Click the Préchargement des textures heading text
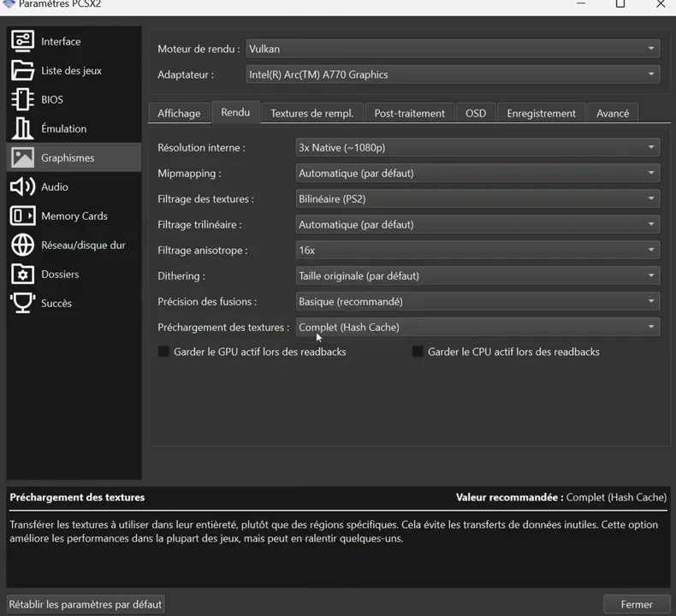 pyautogui.click(x=77, y=497)
